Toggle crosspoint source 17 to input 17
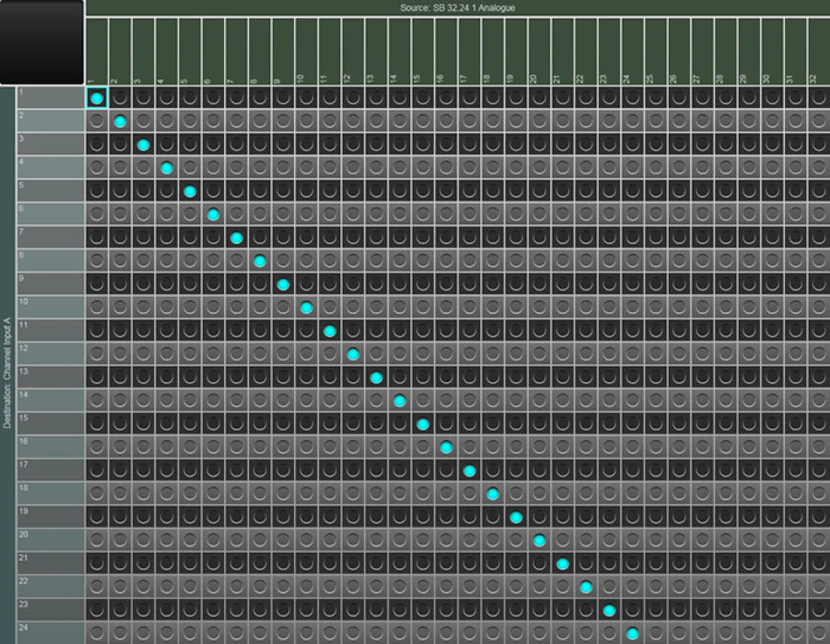 pos(470,471)
